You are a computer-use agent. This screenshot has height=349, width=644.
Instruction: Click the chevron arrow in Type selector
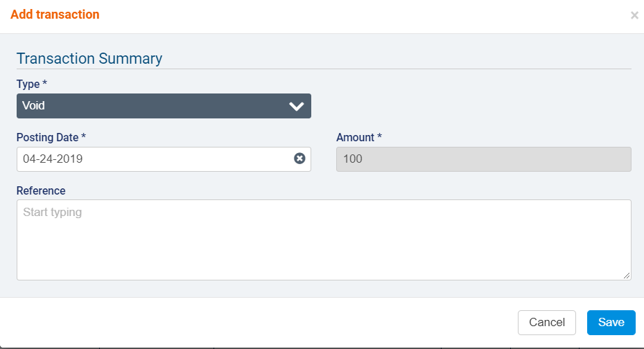point(297,106)
